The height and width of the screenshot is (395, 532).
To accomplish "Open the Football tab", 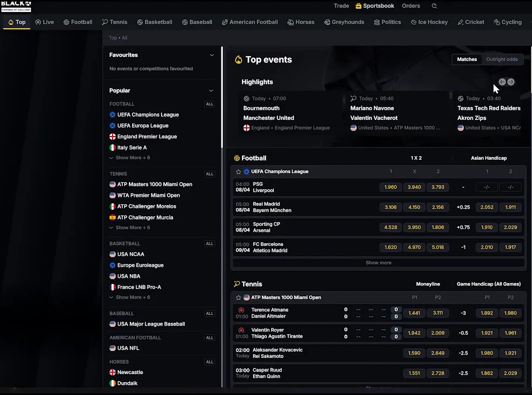I will [x=78, y=22].
